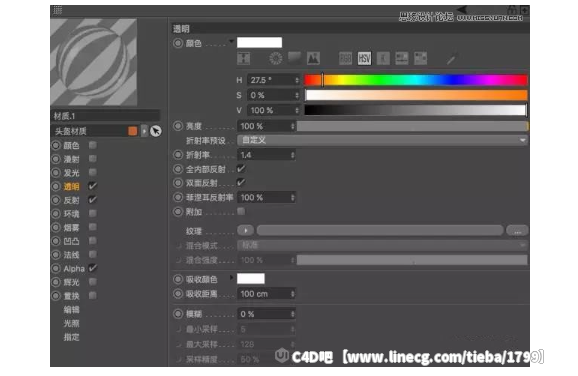Image resolution: width=578 pixels, height=376 pixels.
Task: Select the color wheel mode icon
Action: pyautogui.click(x=275, y=58)
